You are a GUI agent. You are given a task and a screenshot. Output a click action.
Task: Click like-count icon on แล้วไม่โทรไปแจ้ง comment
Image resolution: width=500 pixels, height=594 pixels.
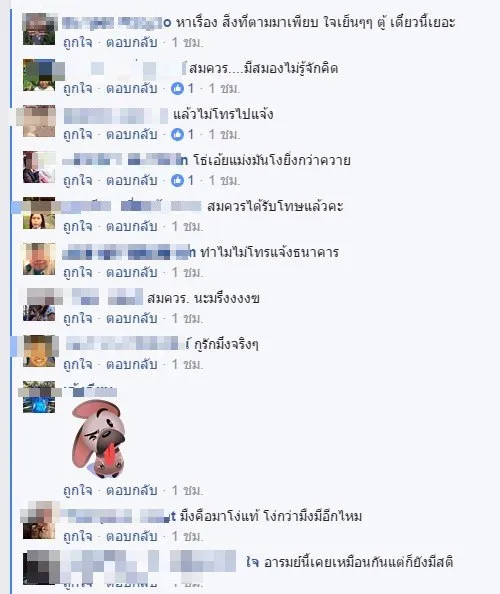177,134
